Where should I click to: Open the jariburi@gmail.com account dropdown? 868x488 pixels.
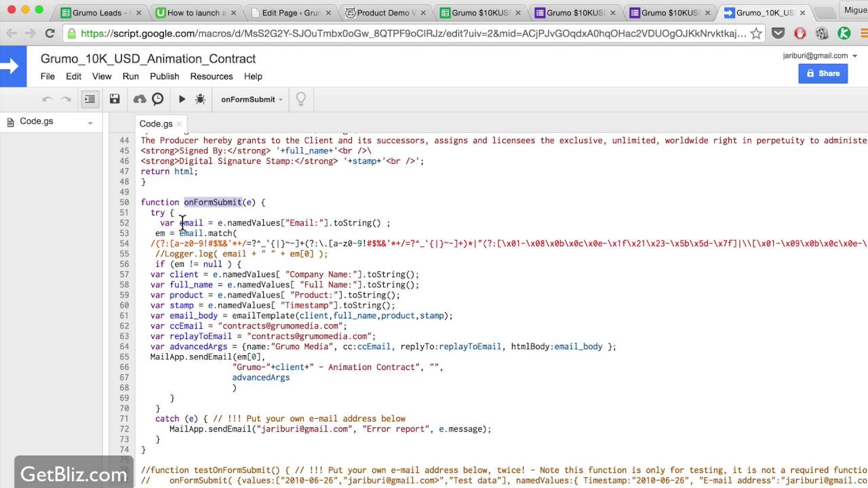pyautogui.click(x=819, y=56)
